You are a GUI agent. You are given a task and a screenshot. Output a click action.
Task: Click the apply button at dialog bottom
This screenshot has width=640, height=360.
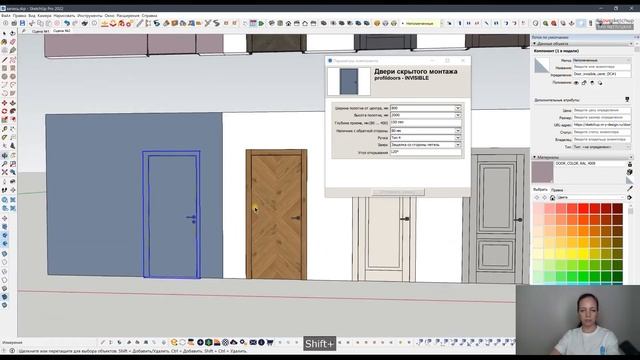pyautogui.click(x=398, y=192)
